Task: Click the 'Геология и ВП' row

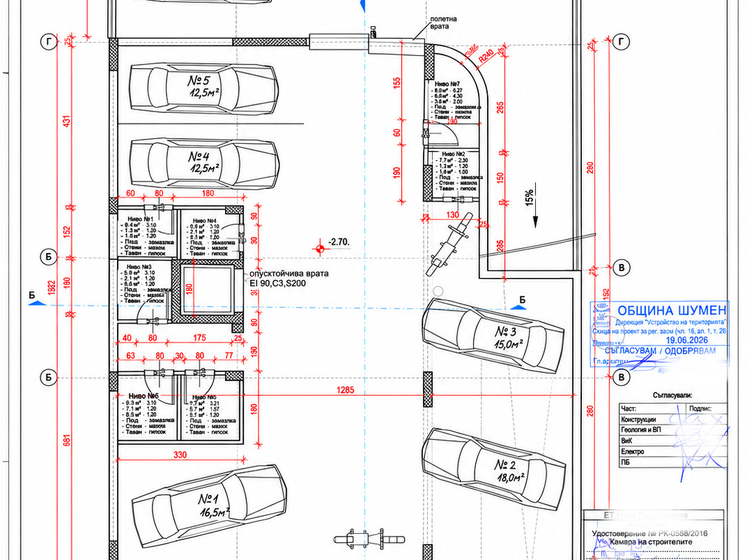Action: pos(674,430)
